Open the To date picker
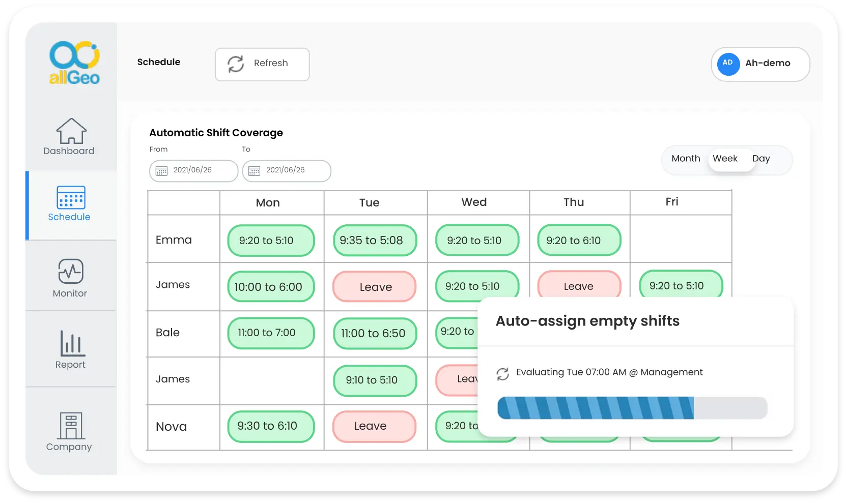This screenshot has height=504, width=847. [286, 171]
